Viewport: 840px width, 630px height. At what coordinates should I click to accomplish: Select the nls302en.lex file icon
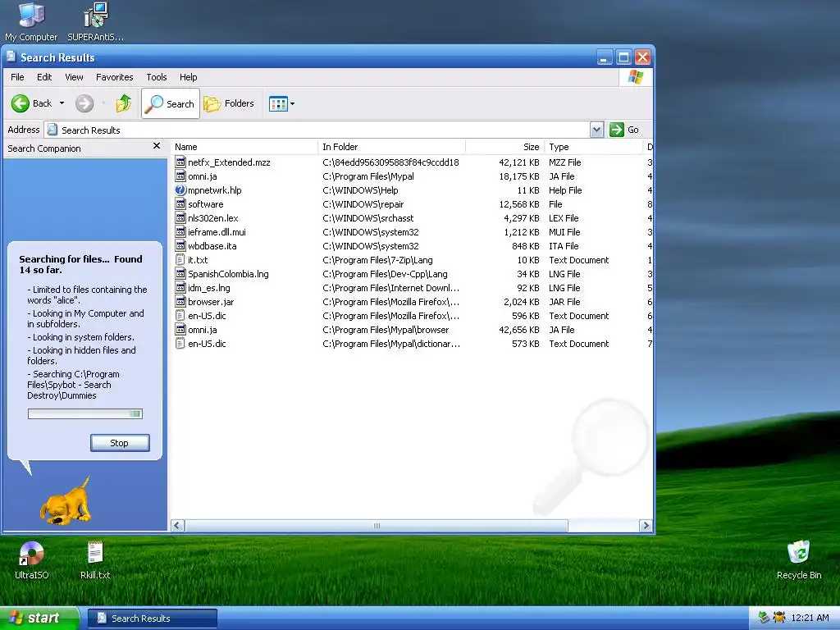[180, 218]
